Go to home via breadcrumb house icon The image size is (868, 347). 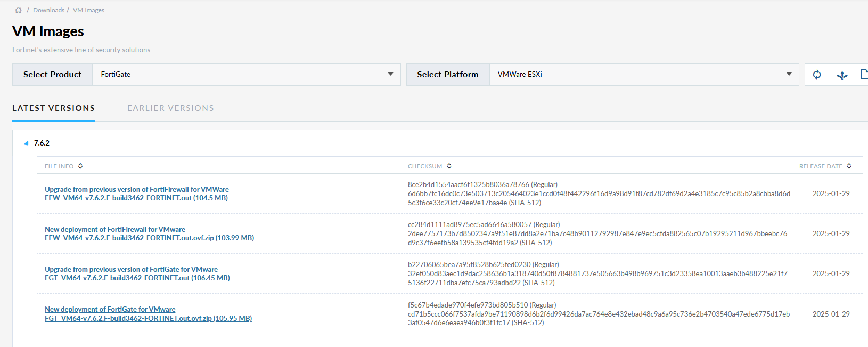coord(19,10)
